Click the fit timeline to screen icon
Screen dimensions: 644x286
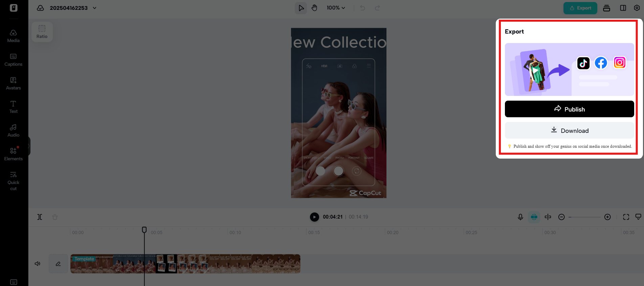coord(626,217)
